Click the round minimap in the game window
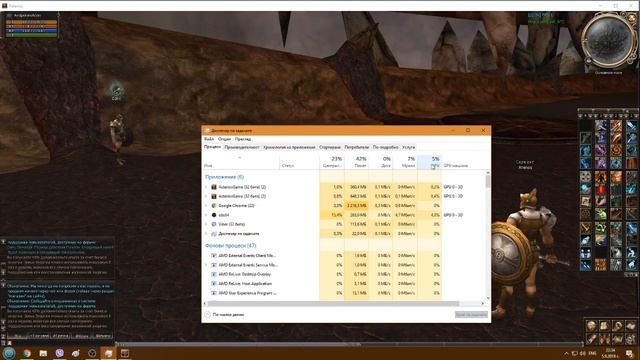Viewport: 640px width, 360px height. [x=608, y=41]
